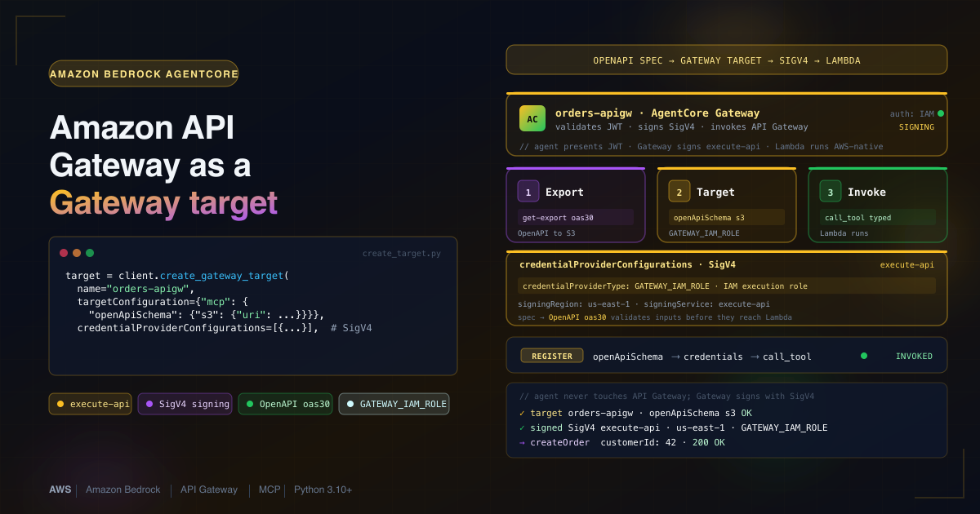Click the OpenAPI oas30 tag chip
Image resolution: width=980 pixels, height=514 pixels.
coord(285,404)
